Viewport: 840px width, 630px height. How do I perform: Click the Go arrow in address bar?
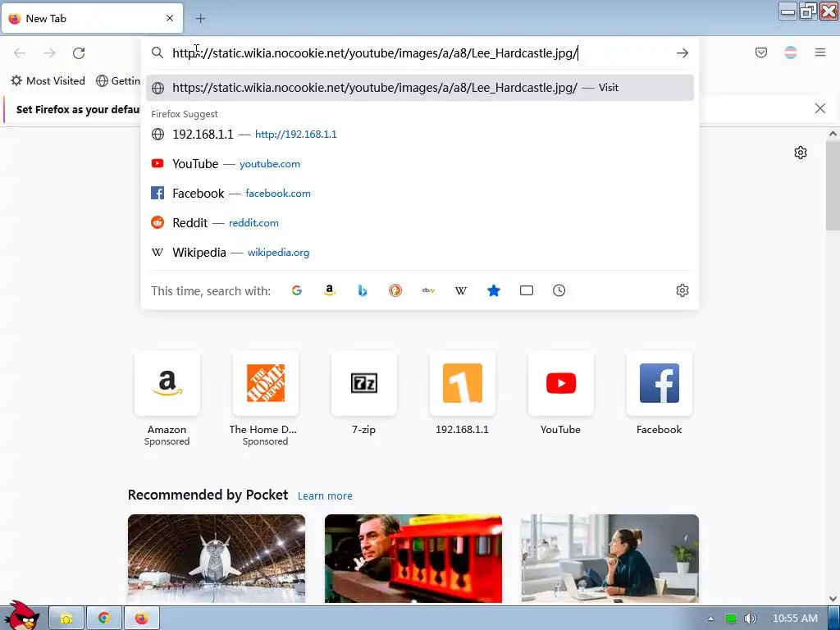tap(682, 53)
